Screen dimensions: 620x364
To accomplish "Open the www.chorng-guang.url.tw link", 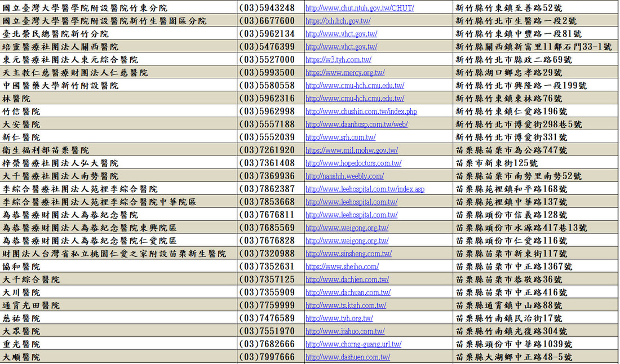I will pyautogui.click(x=353, y=344).
